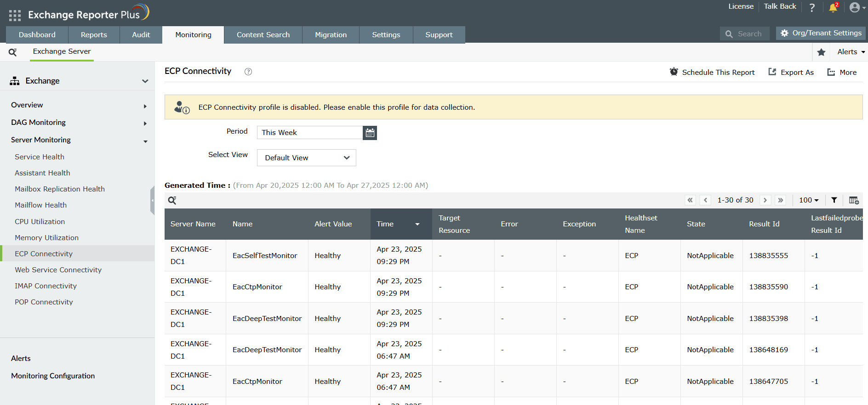Open Web Service Connectivity report
Image resolution: width=868 pixels, height=405 pixels.
58,270
